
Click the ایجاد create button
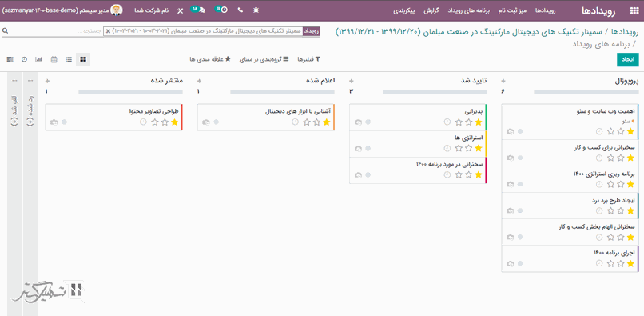tap(628, 60)
